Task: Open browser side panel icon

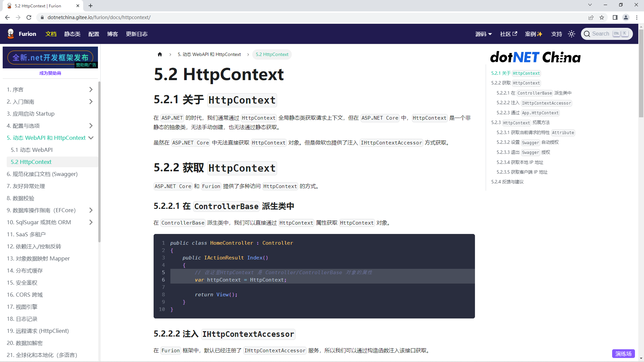Action: [615, 17]
